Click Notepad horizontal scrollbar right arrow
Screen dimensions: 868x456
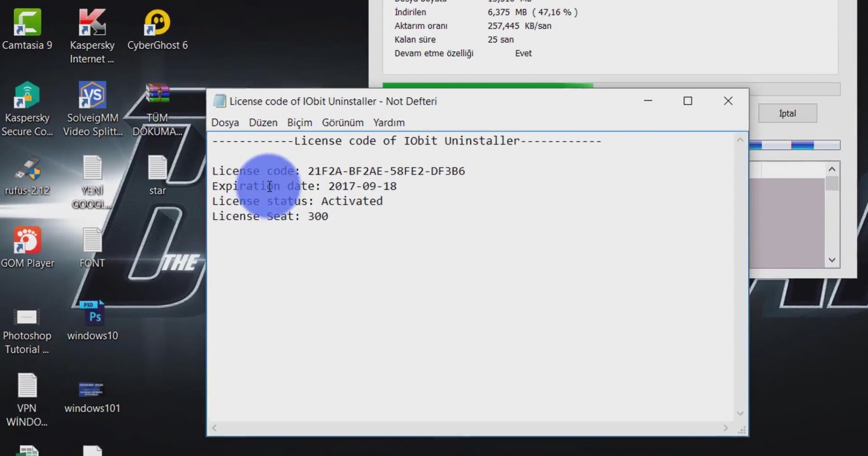pyautogui.click(x=725, y=428)
